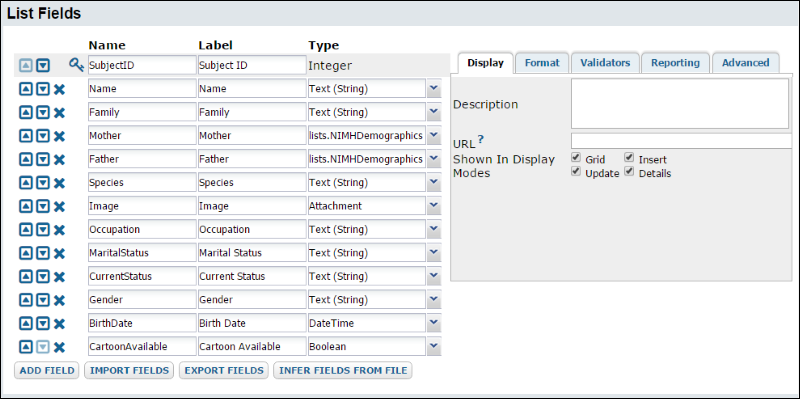Click into the Description text area
Image resolution: width=800 pixels, height=399 pixels.
click(x=680, y=104)
